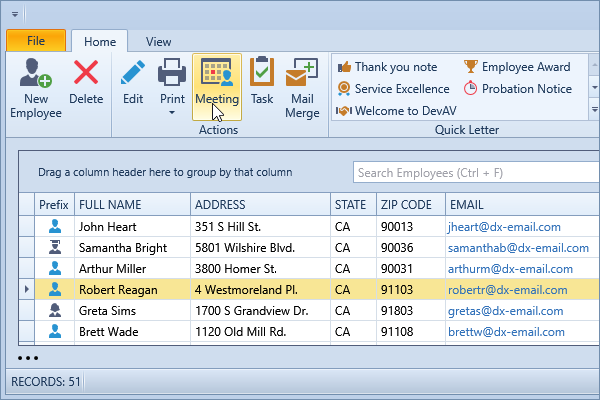
Task: Switch to the View ribbon tab
Action: click(158, 41)
